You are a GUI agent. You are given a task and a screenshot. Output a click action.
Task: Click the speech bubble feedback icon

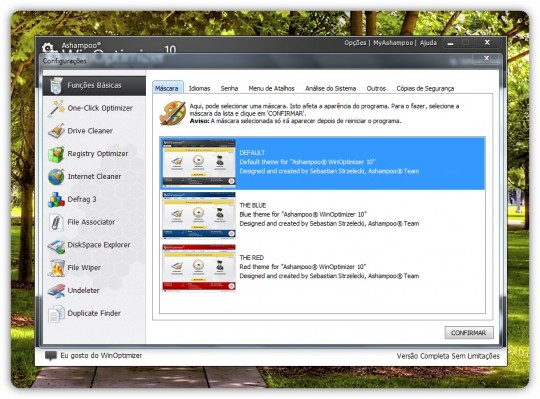[51, 356]
